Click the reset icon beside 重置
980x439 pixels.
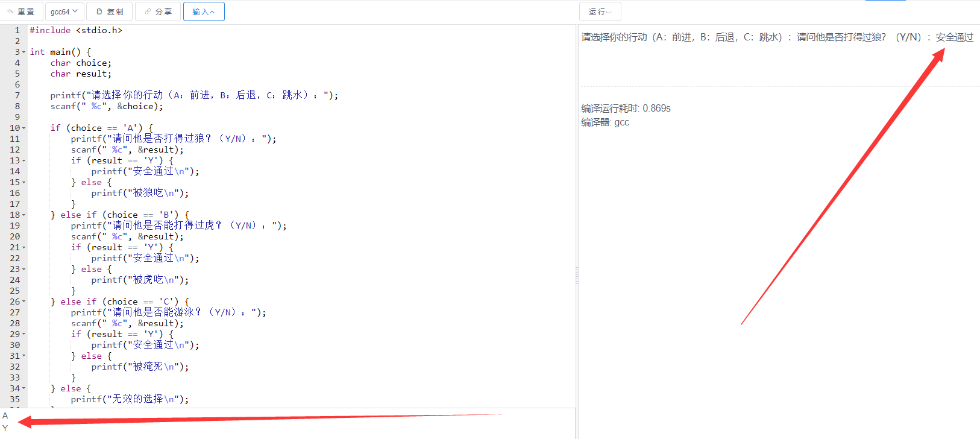point(10,11)
